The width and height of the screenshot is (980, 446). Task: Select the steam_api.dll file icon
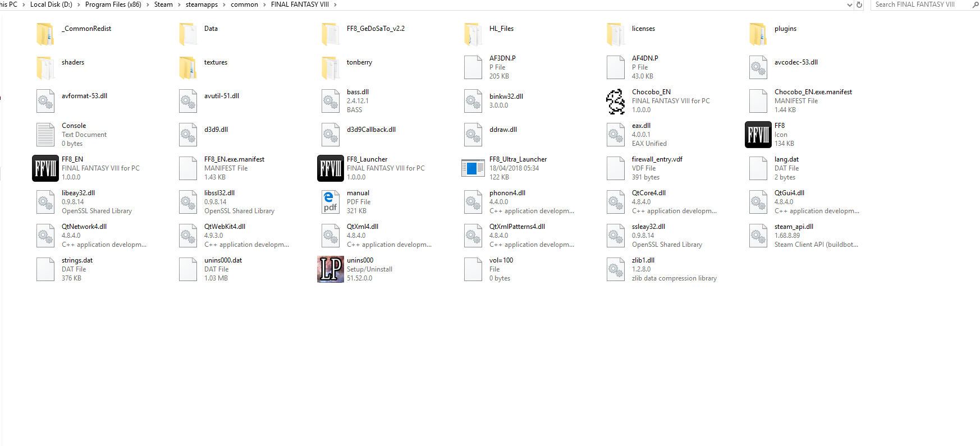tap(758, 236)
